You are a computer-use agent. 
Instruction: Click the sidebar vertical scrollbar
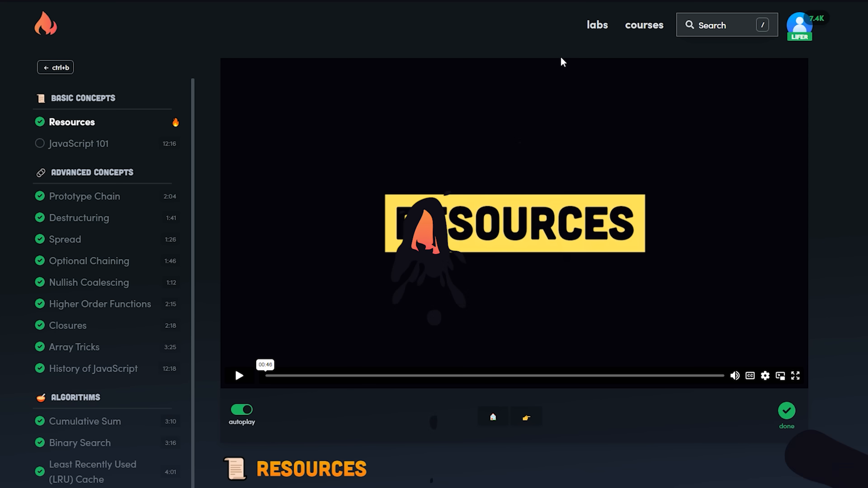click(193, 283)
